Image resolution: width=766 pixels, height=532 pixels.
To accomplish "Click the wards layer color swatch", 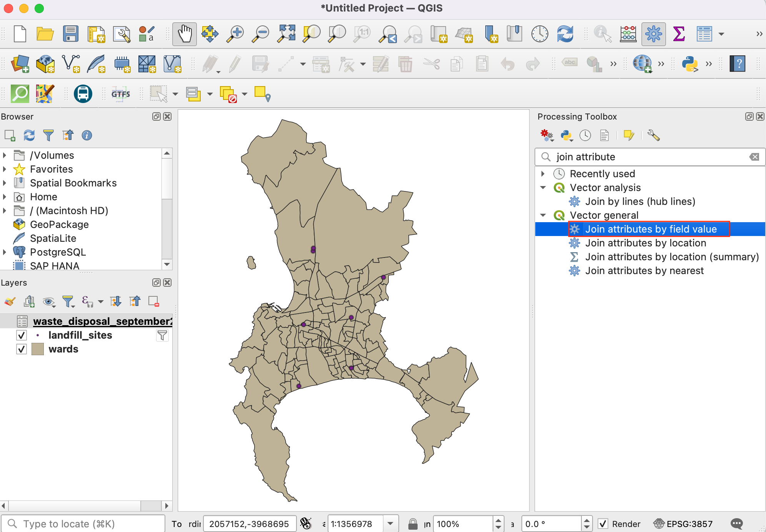I will (x=37, y=349).
